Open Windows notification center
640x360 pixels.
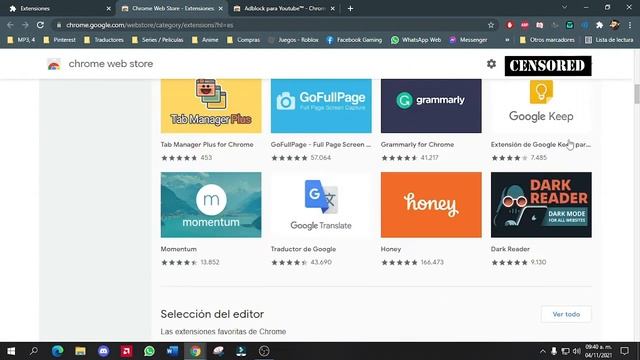click(624, 351)
